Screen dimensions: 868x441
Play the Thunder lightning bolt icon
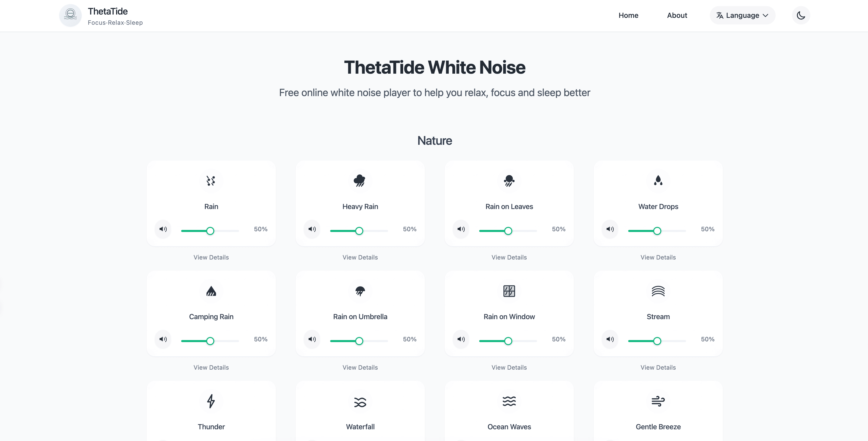[x=211, y=401]
